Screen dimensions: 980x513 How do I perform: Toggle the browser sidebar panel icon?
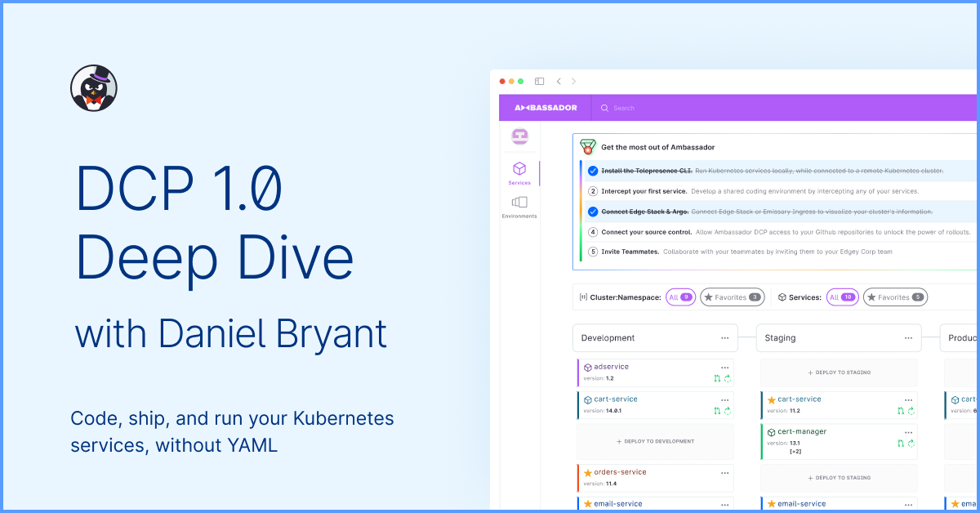coord(539,81)
